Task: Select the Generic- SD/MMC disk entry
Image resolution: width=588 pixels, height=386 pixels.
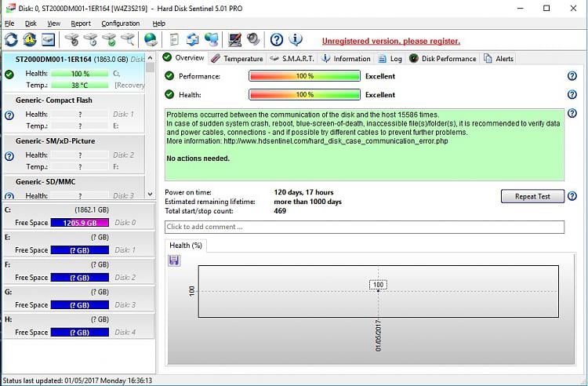Action: pyautogui.click(x=74, y=188)
